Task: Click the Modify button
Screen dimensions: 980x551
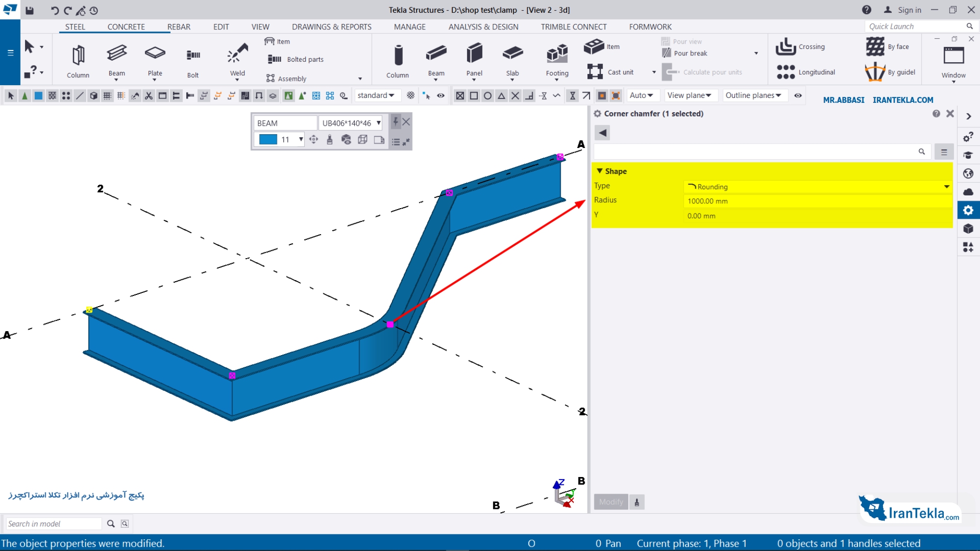Action: (611, 502)
